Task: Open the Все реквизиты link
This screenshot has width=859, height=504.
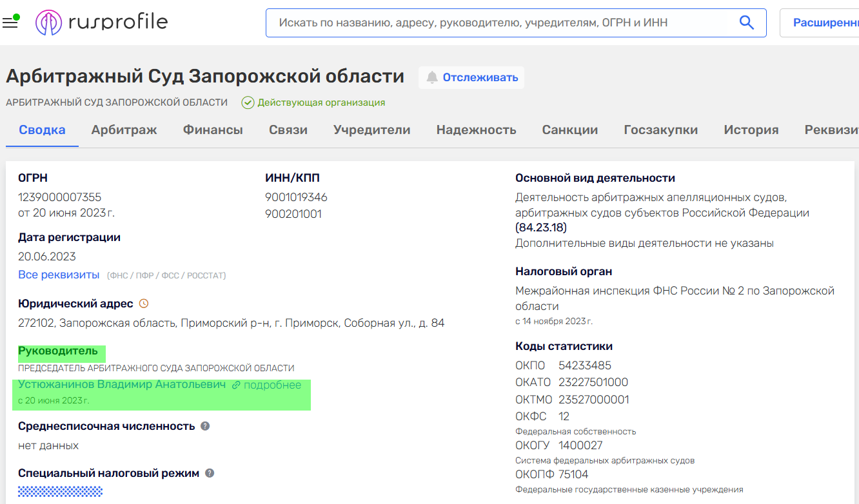Action: tap(59, 275)
